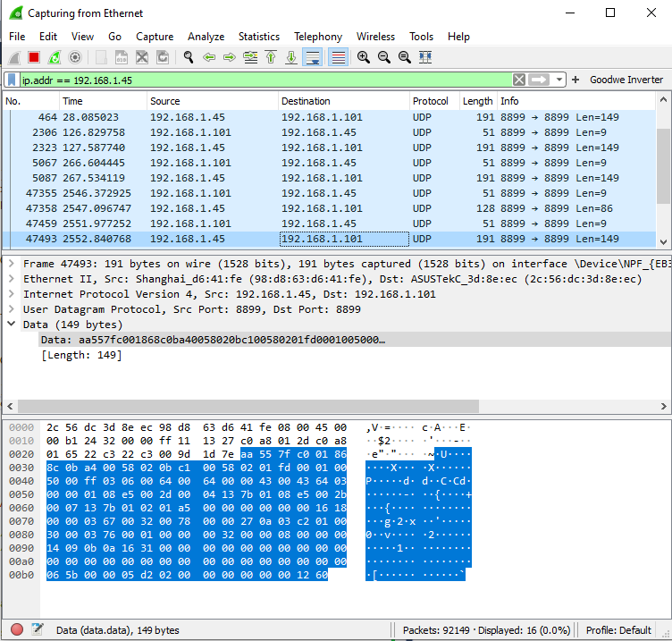
Task: Expand the Frame 47493 tree item
Action: tap(12, 263)
